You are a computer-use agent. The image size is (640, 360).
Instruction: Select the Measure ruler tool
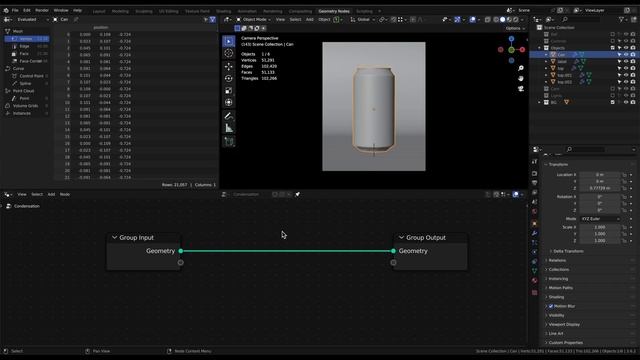point(229,129)
